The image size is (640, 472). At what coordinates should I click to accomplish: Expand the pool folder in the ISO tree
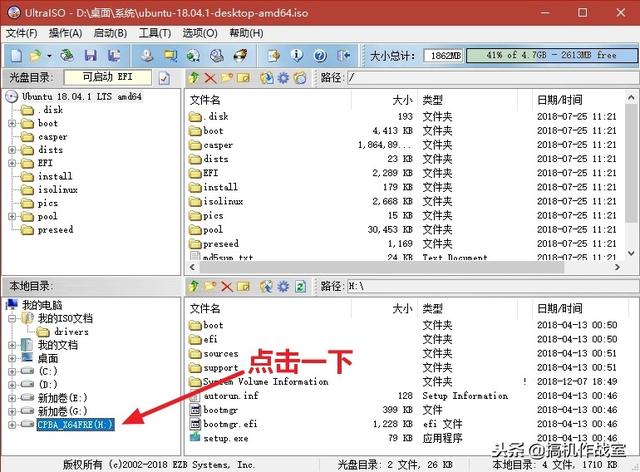point(12,216)
